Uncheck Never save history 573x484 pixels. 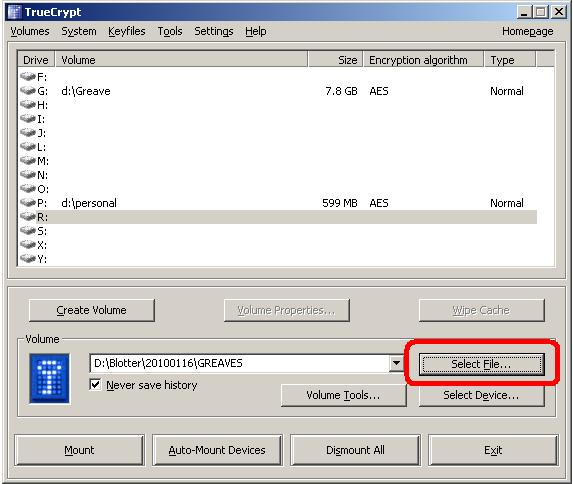(95, 385)
